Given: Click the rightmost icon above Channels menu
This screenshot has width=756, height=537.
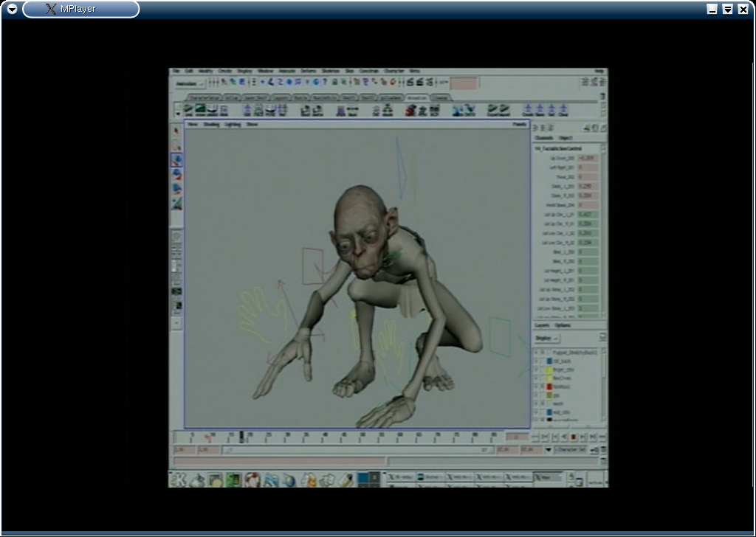Looking at the screenshot, I should coord(604,128).
